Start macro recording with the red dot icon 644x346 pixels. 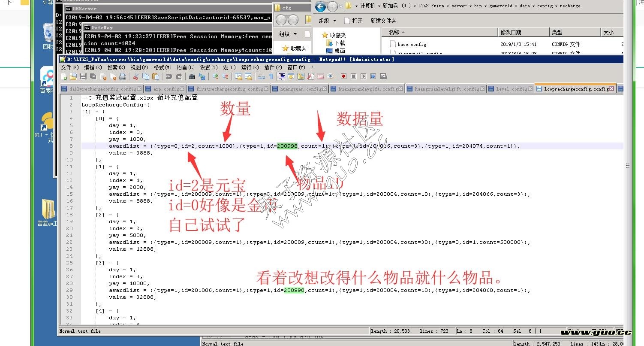343,76
